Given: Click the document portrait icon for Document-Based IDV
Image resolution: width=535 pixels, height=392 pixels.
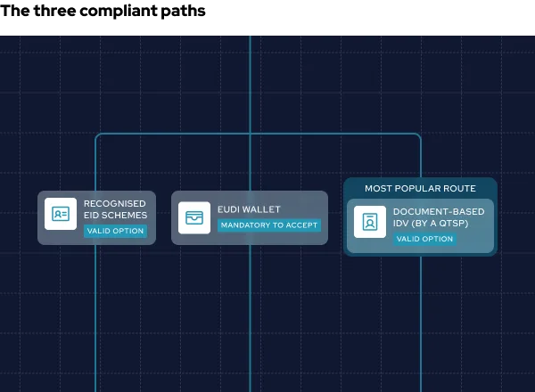Looking at the screenshot, I should coord(370,222).
